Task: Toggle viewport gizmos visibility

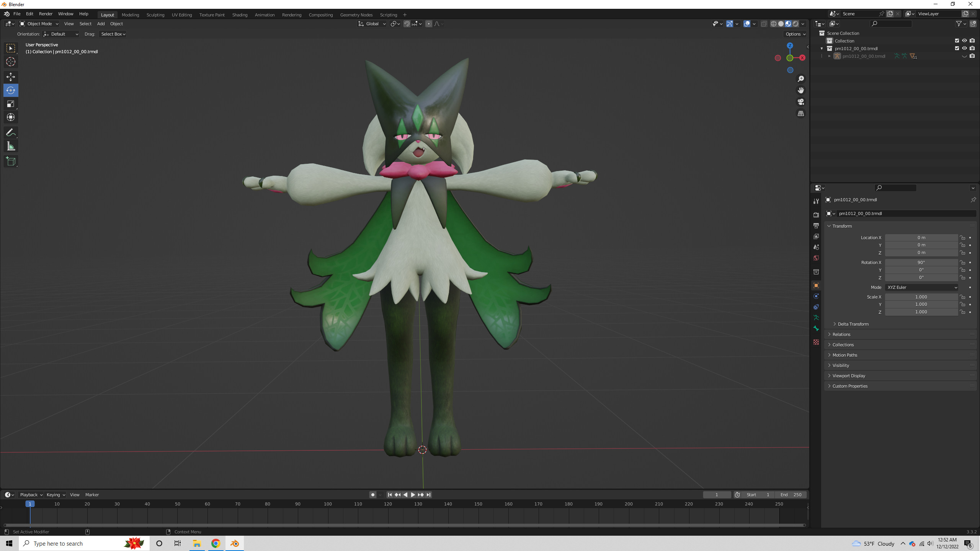Action: point(730,24)
